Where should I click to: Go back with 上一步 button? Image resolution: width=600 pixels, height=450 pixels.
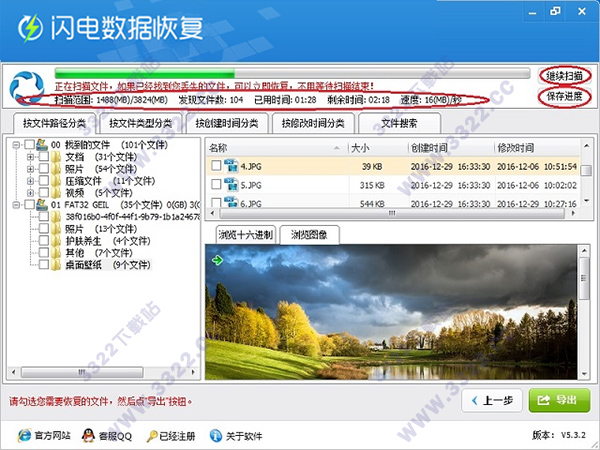492,400
